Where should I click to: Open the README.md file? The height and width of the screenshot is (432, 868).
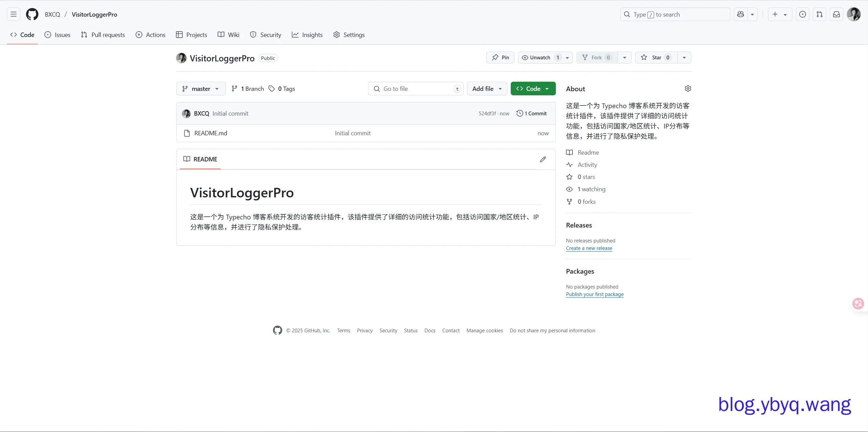[210, 133]
